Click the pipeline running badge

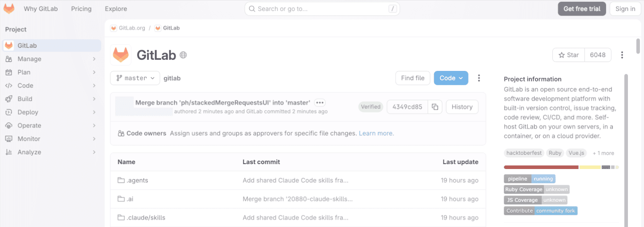(x=530, y=179)
